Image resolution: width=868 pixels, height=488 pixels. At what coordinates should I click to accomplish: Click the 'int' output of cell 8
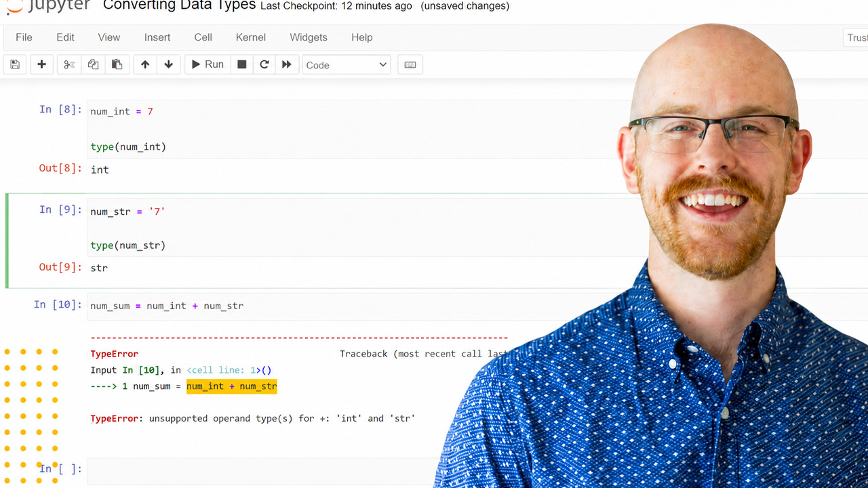tap(100, 169)
